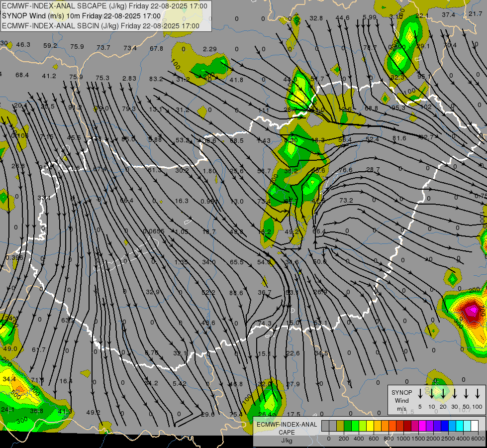Click the 0.0655 value on the map
487x448 pixels.
click(x=153, y=231)
